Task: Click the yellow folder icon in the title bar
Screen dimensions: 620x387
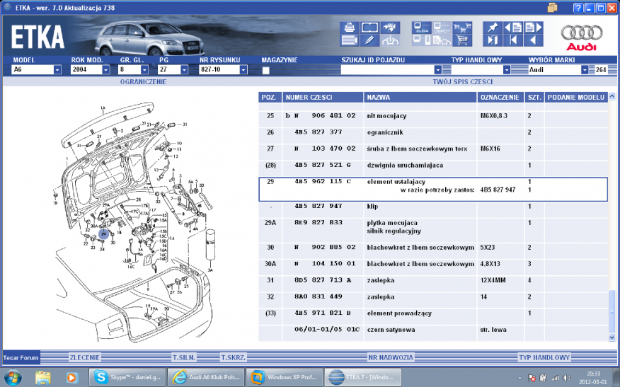Action: [x=552, y=8]
